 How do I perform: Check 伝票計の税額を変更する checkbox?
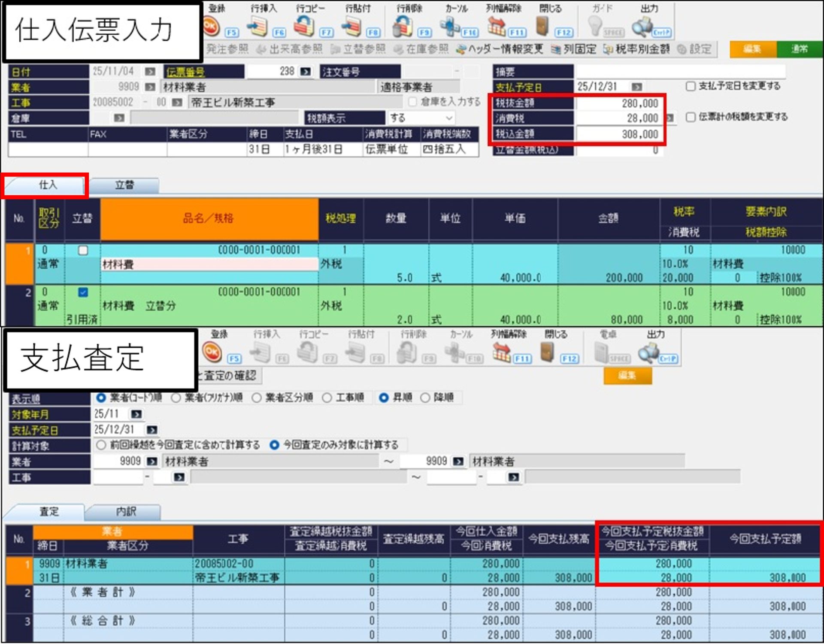[691, 117]
